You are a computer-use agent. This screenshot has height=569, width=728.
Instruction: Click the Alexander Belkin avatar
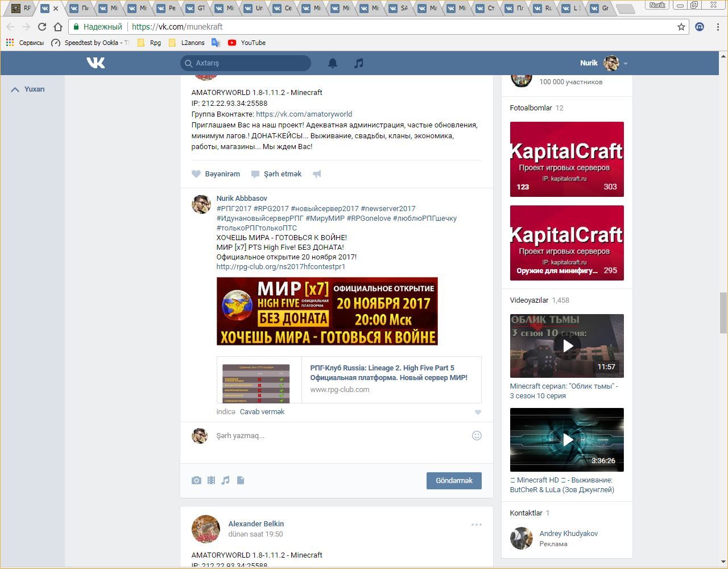click(x=206, y=529)
